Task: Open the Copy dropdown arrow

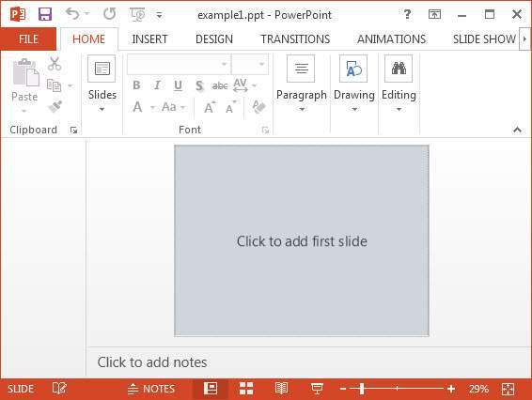Action: pos(70,85)
